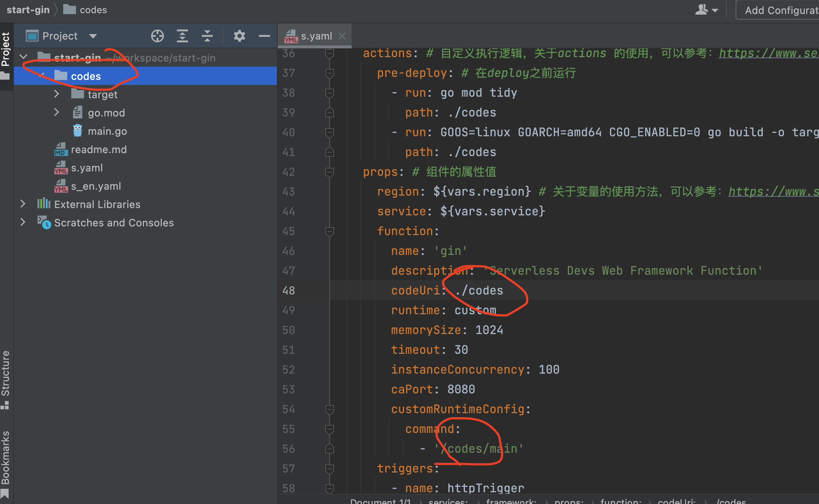The width and height of the screenshot is (819, 504).
Task: Fold the actions block at line 36
Action: 329,54
